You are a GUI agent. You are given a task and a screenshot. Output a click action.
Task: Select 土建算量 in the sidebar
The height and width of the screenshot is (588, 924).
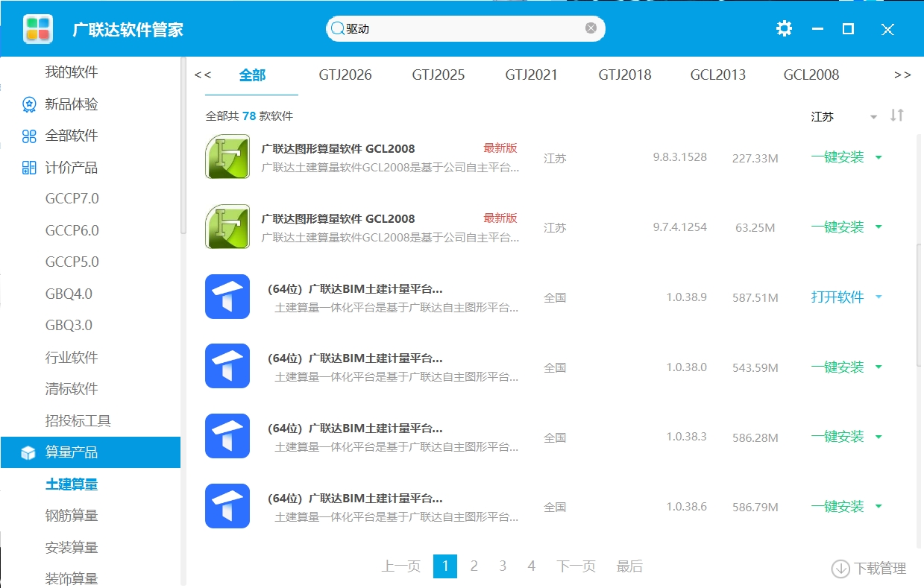72,484
